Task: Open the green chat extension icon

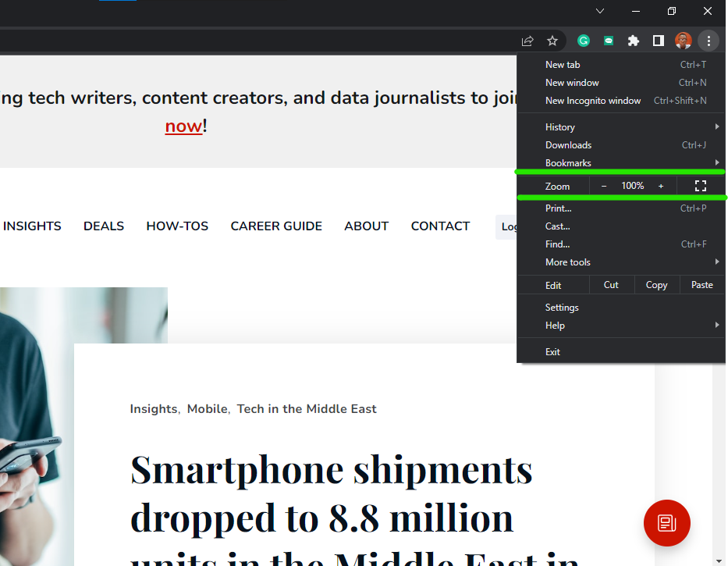Action: tap(609, 41)
